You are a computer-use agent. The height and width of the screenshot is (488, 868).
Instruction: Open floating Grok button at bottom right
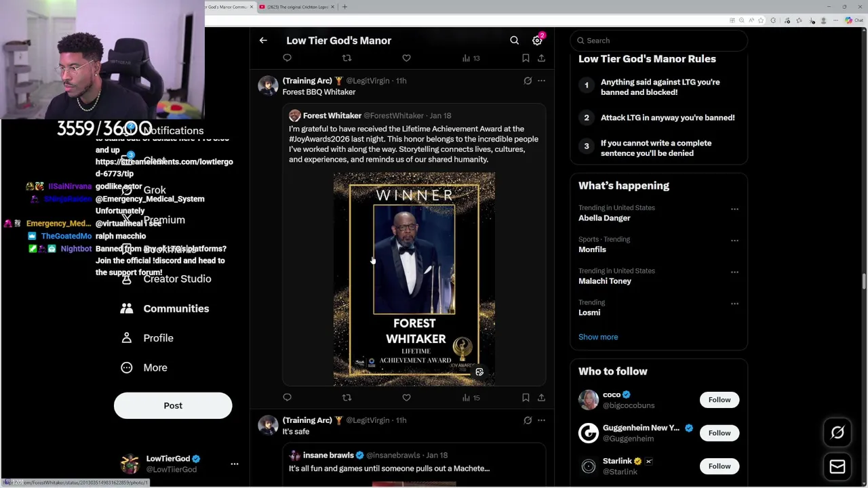click(x=837, y=432)
